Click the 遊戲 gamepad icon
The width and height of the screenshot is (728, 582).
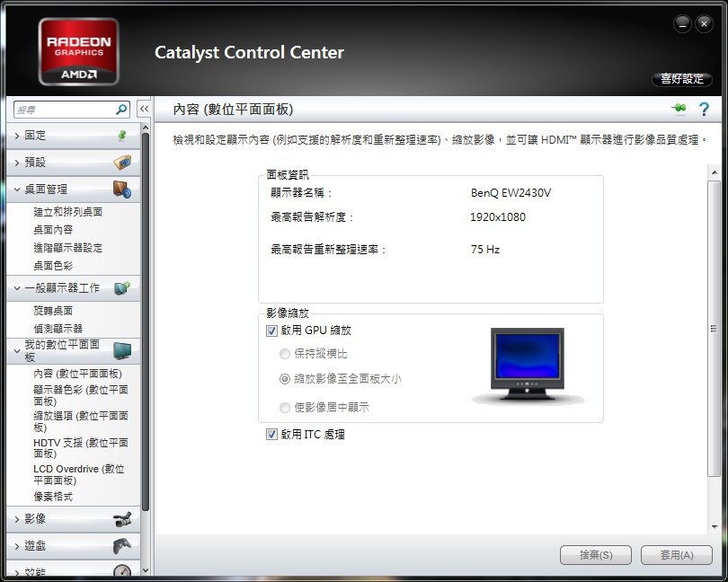122,546
